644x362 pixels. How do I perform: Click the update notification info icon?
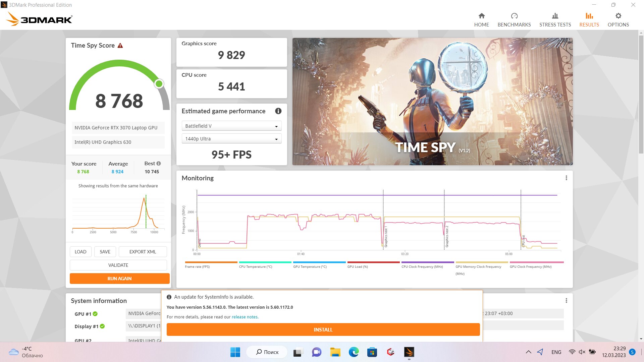pyautogui.click(x=169, y=297)
